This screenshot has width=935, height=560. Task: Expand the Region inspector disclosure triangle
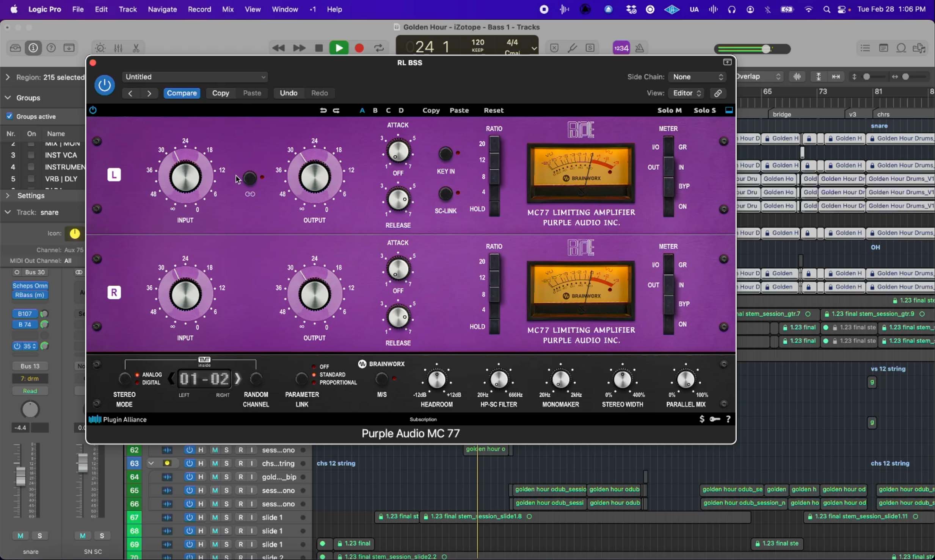click(x=8, y=77)
